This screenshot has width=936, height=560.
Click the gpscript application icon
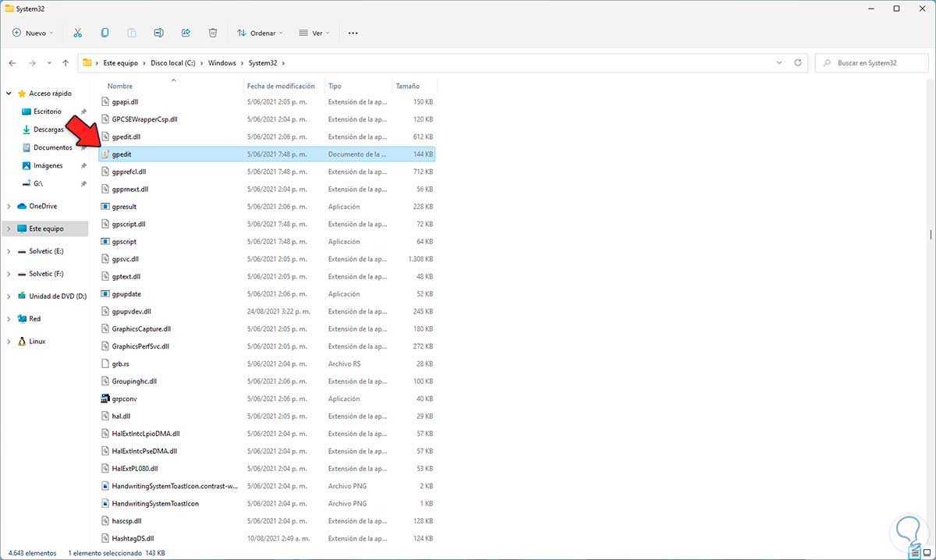tap(105, 242)
